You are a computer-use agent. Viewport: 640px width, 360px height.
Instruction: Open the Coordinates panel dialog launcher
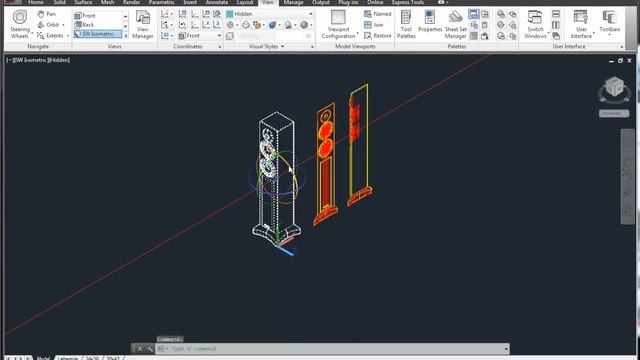(x=220, y=47)
